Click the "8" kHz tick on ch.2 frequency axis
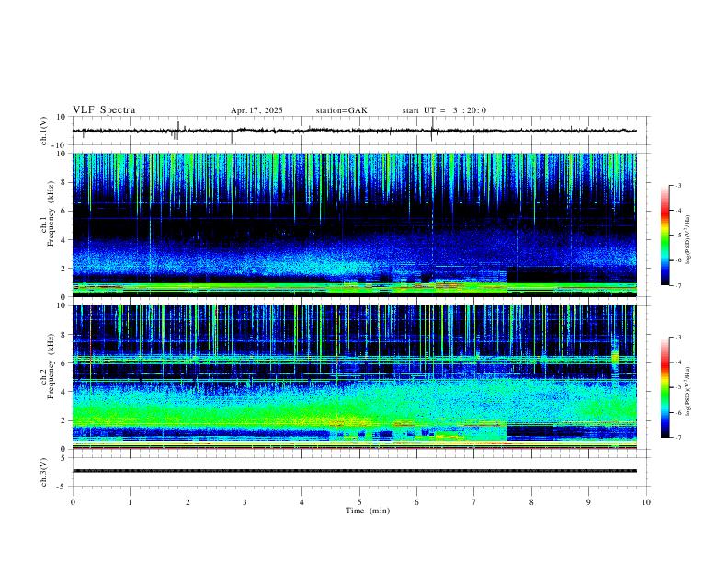This screenshot has width=728, height=563. 64,335
